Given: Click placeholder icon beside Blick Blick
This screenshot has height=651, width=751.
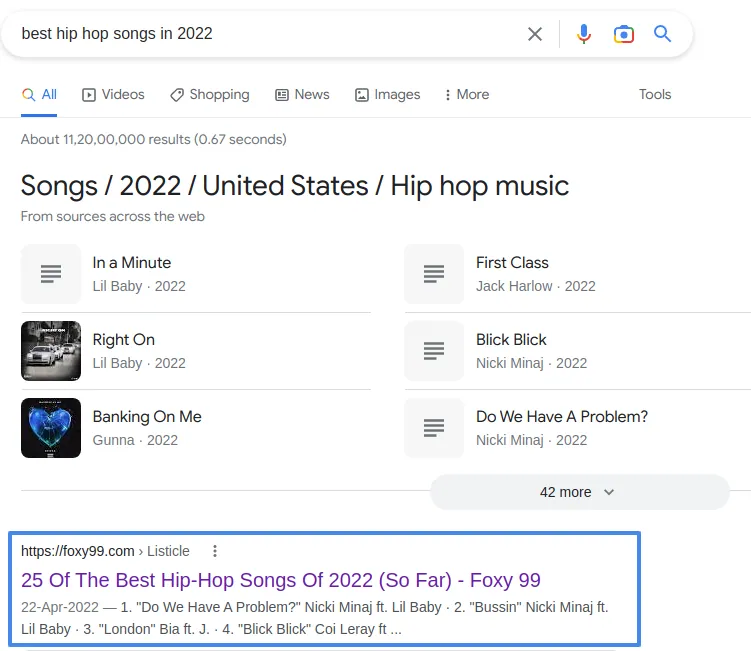Looking at the screenshot, I should click(x=434, y=351).
